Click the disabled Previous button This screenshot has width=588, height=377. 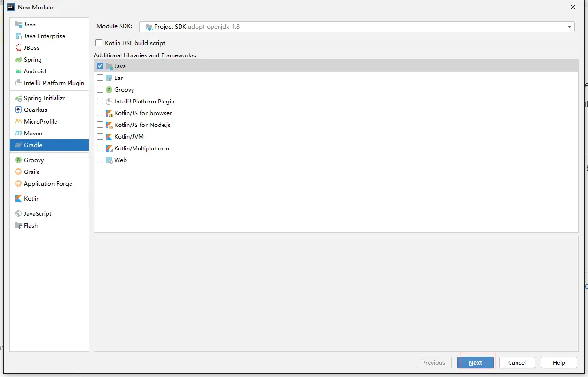[433, 362]
